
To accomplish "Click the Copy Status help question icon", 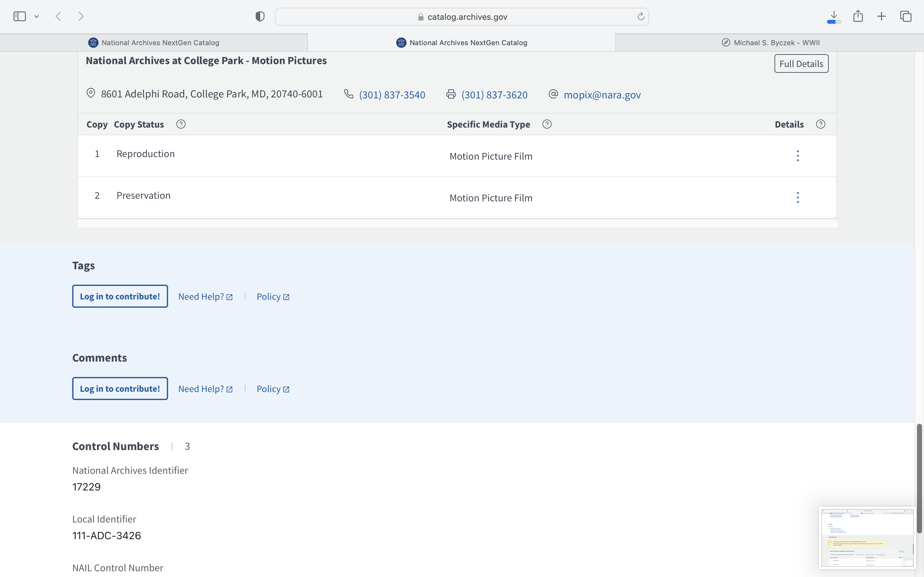I will pyautogui.click(x=181, y=124).
